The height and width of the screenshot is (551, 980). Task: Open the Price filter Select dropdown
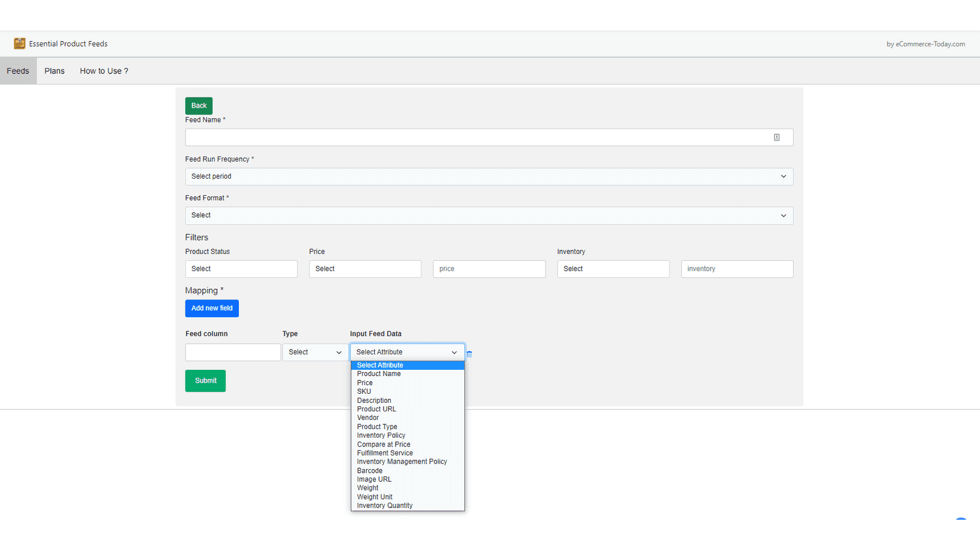[364, 269]
